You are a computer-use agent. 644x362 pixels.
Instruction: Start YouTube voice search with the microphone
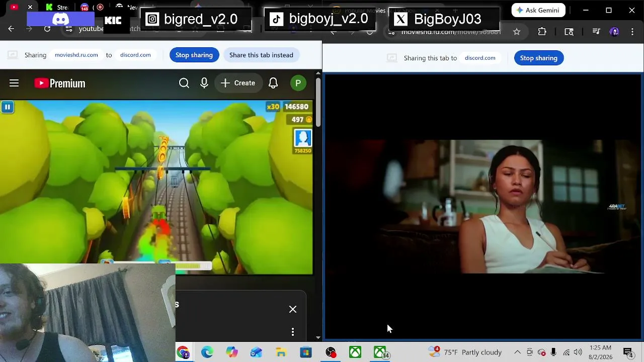click(x=204, y=83)
